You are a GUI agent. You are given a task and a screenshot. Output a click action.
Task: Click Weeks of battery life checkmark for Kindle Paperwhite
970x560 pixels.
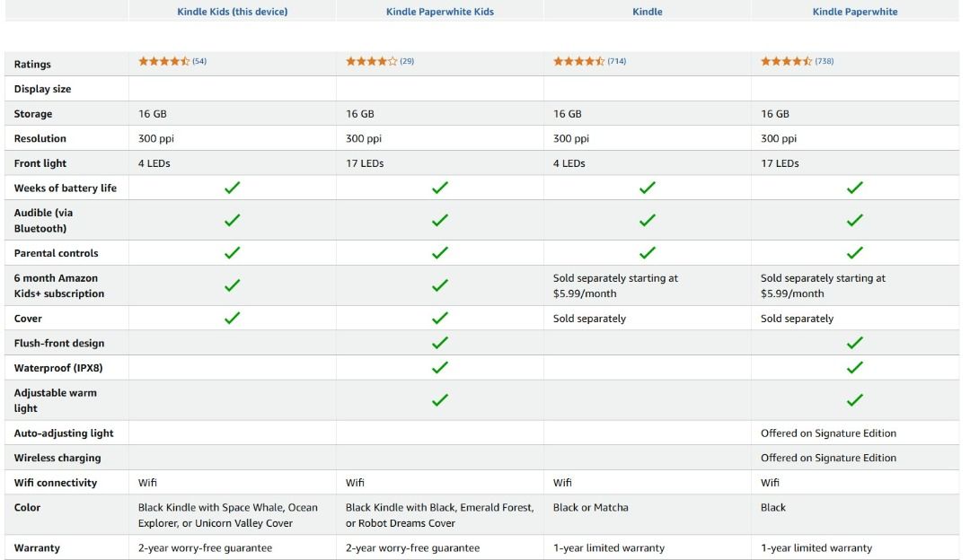pos(854,188)
